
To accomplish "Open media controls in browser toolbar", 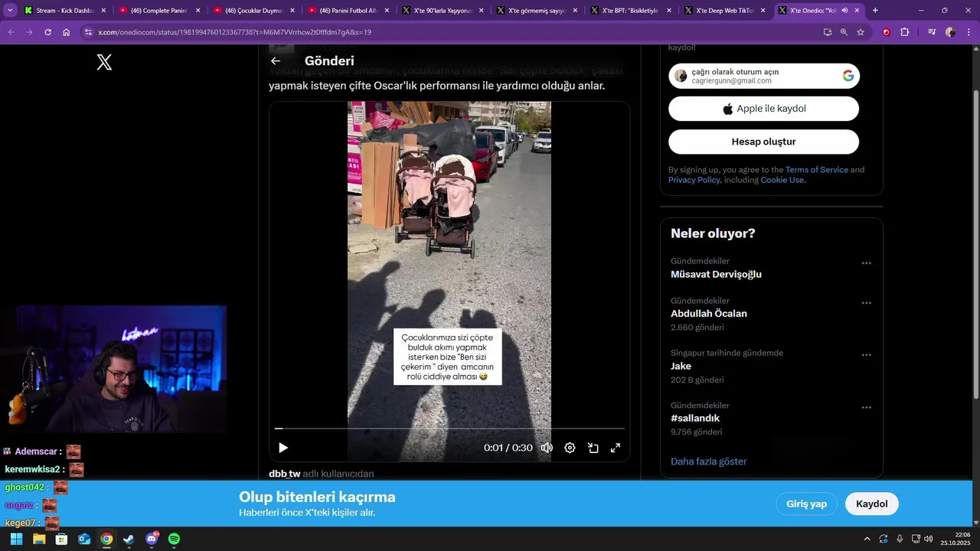I will [x=932, y=32].
